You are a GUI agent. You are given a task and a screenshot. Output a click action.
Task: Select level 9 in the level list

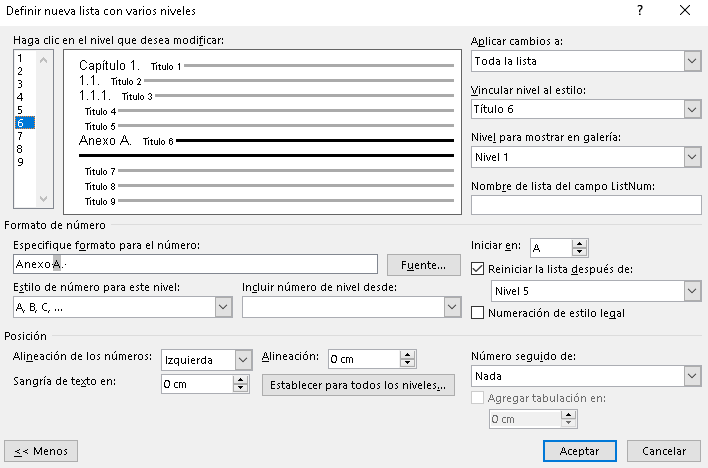pos(20,162)
